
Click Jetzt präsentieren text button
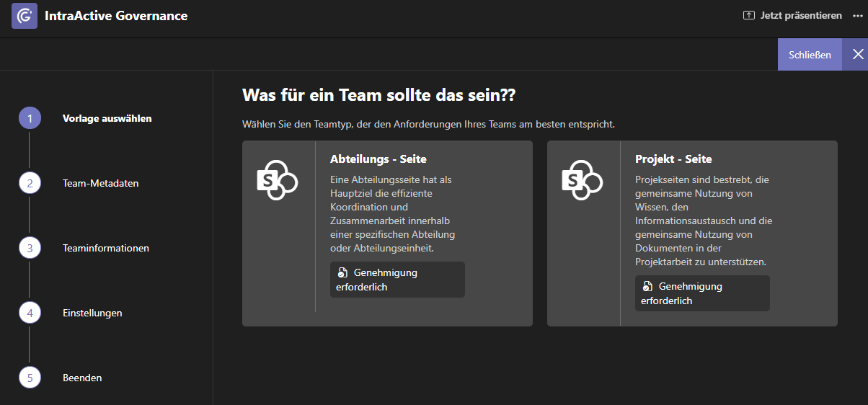801,15
